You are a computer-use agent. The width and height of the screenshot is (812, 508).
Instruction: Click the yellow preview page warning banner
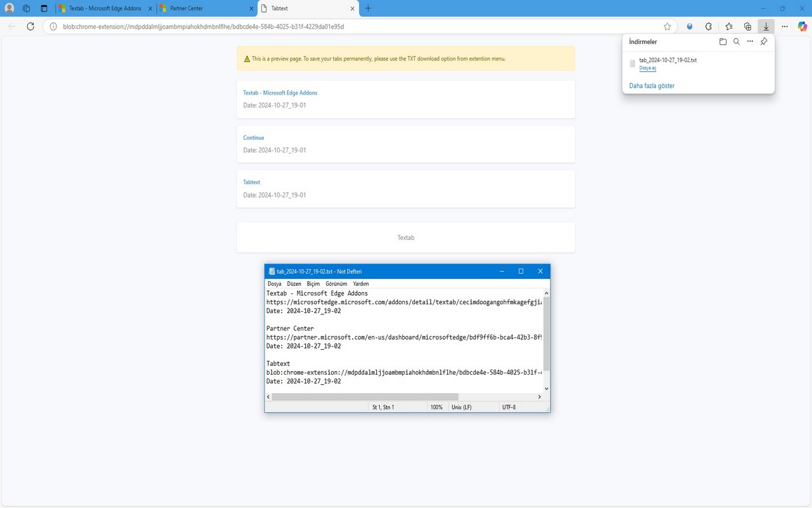pos(406,58)
